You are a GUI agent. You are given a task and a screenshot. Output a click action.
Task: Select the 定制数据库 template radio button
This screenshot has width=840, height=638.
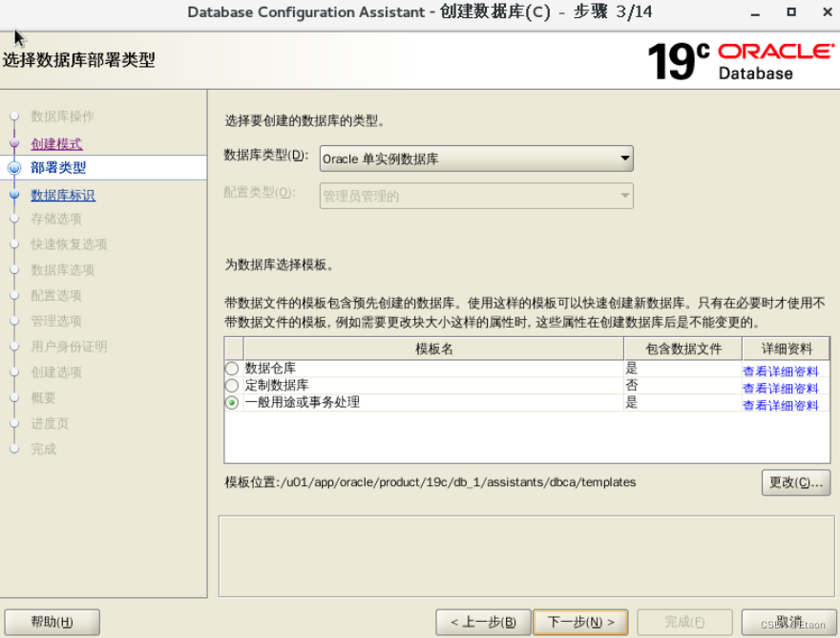(232, 386)
